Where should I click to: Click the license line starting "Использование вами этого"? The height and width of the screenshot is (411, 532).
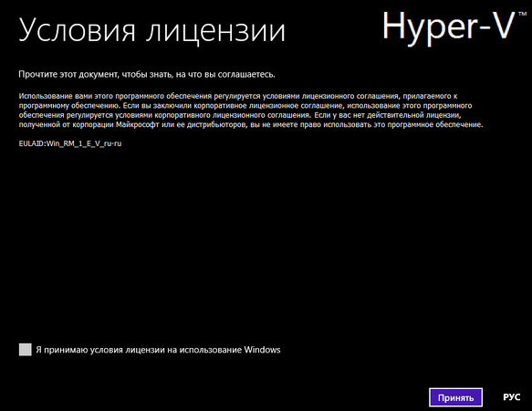pos(238,96)
